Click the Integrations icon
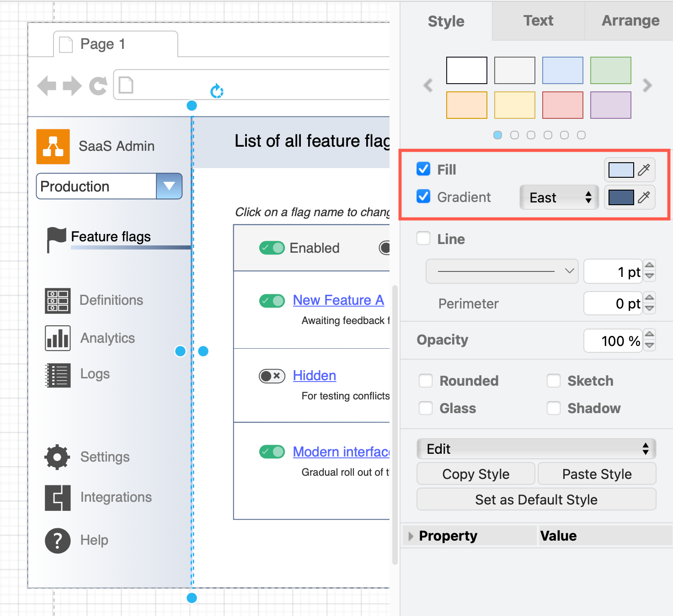The height and width of the screenshot is (616, 673). [x=57, y=497]
